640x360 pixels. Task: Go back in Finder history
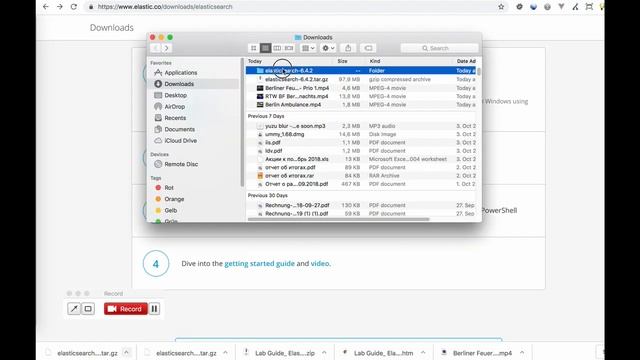pos(156,48)
